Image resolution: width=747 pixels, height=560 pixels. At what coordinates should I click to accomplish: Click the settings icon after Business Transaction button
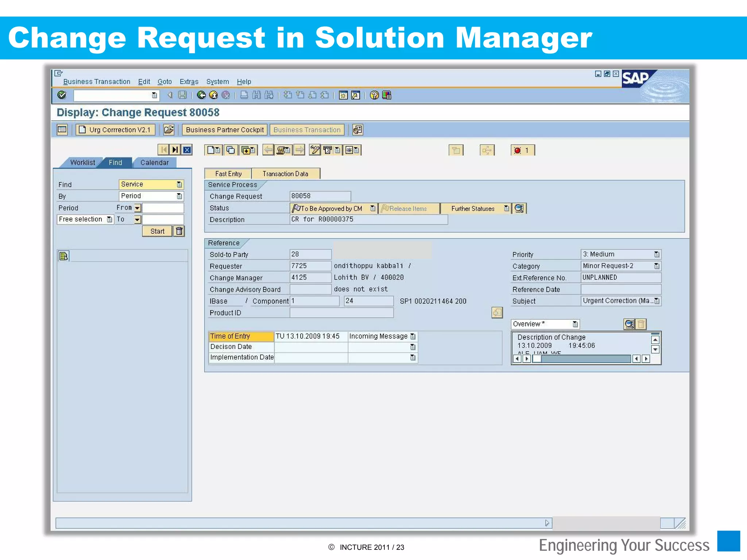coord(357,129)
